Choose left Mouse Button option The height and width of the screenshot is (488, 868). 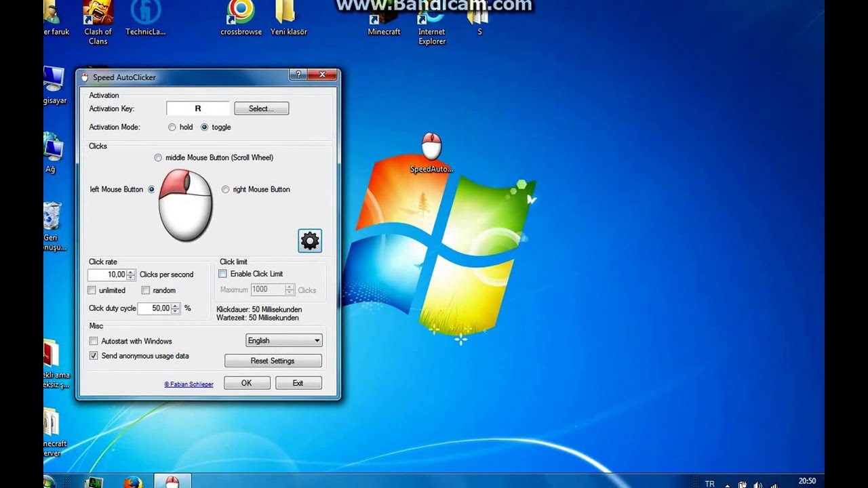pyautogui.click(x=151, y=189)
